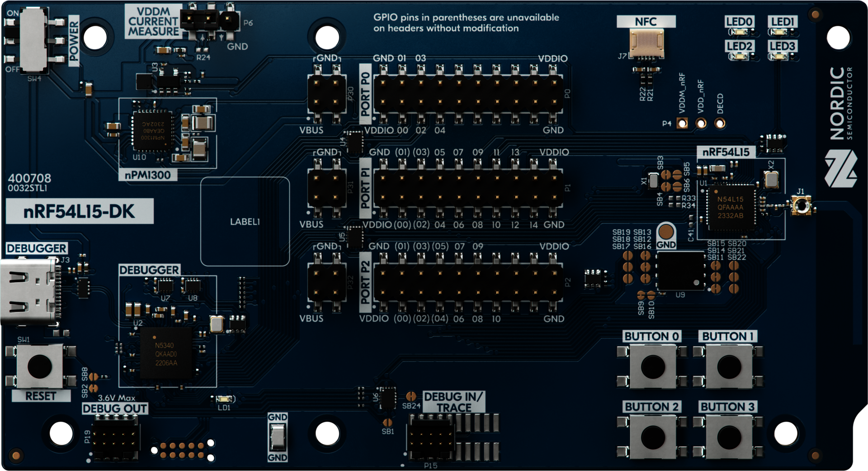Click the PORT P1 pin header
This screenshot has height=471, width=868.
coord(468,187)
